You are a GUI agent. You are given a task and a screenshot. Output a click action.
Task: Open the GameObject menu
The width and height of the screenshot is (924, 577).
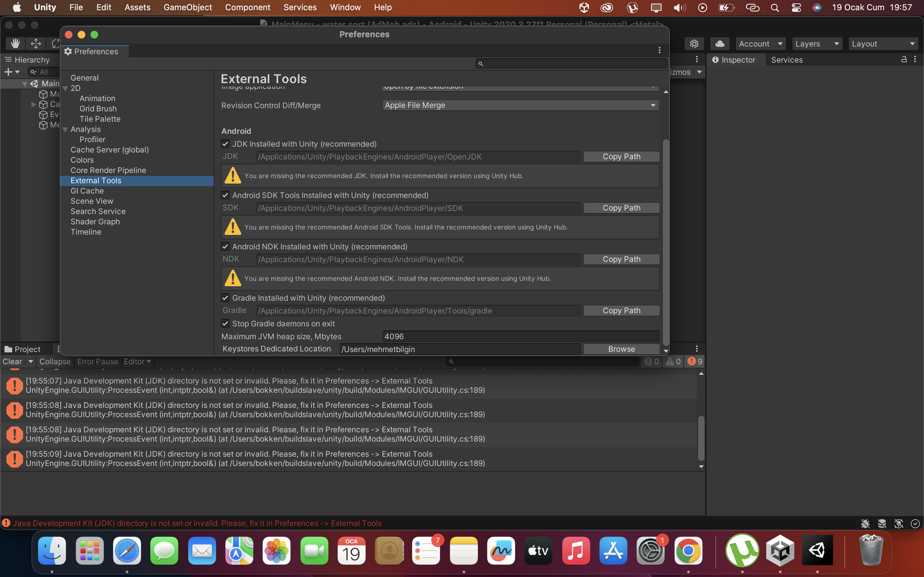(188, 8)
